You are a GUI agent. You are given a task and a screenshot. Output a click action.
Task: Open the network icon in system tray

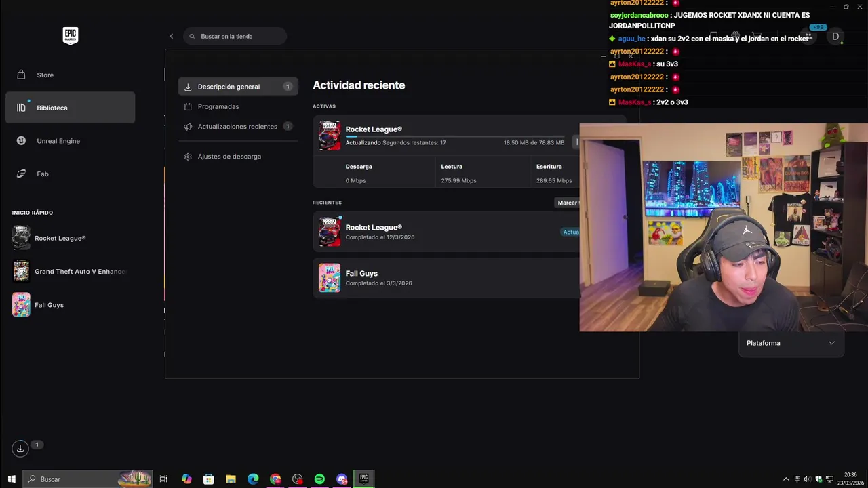pyautogui.click(x=829, y=479)
